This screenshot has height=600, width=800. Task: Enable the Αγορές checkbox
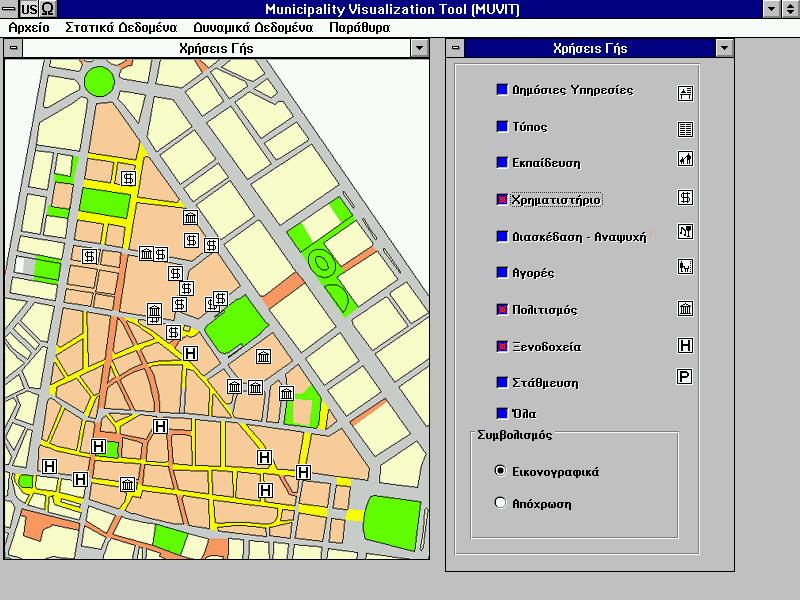point(502,272)
